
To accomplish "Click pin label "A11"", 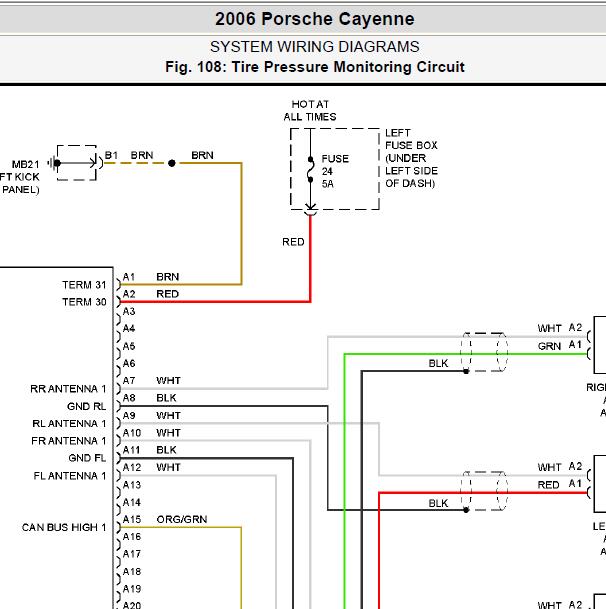I will coord(131,450).
